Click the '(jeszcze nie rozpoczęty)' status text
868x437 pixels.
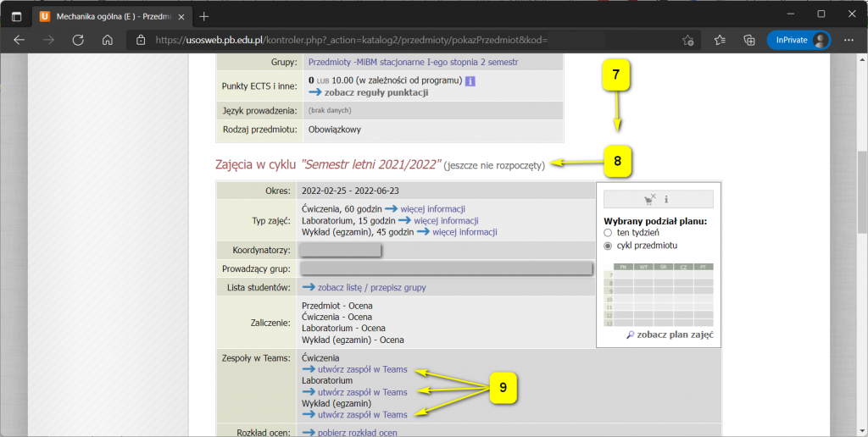click(x=494, y=165)
